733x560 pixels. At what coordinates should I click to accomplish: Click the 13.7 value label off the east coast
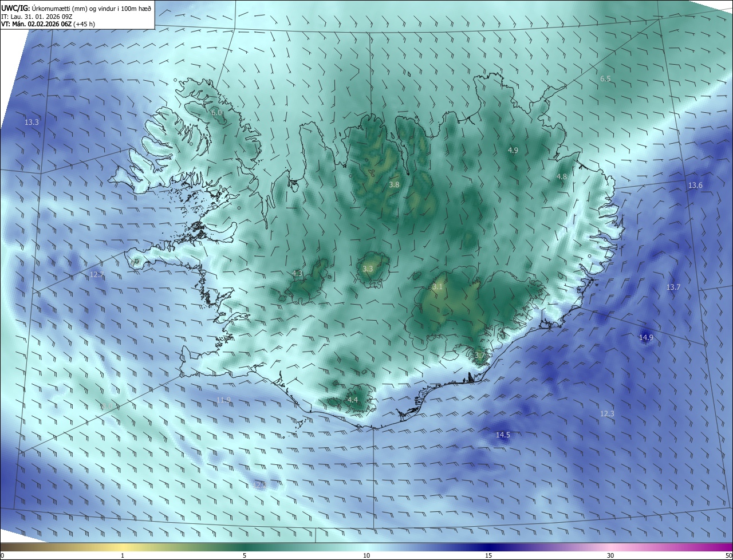click(673, 287)
